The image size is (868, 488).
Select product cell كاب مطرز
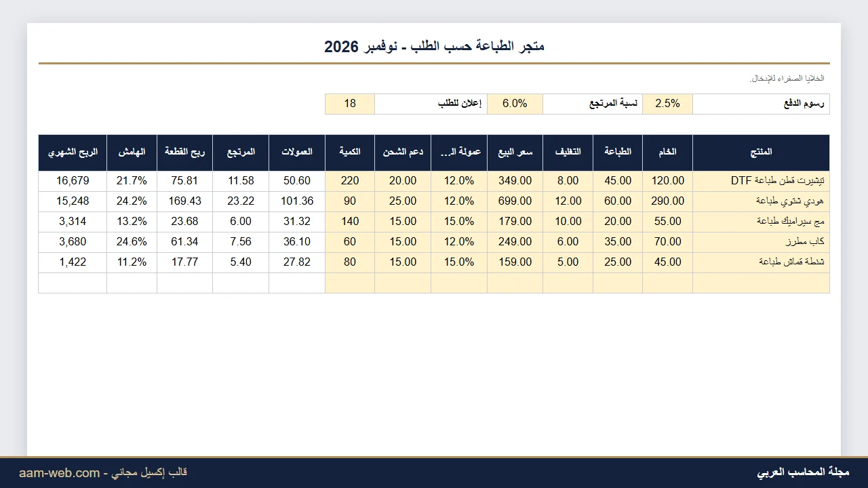click(x=761, y=242)
